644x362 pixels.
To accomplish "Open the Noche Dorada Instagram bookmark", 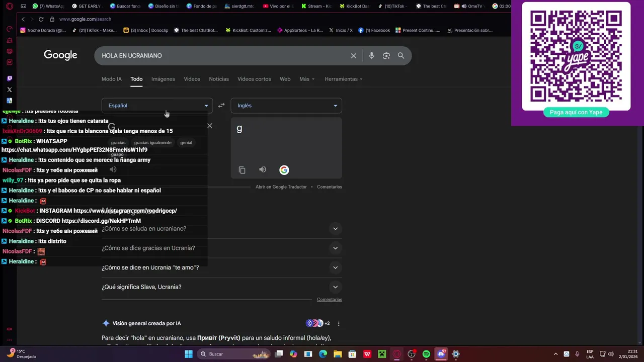I will [x=43, y=30].
